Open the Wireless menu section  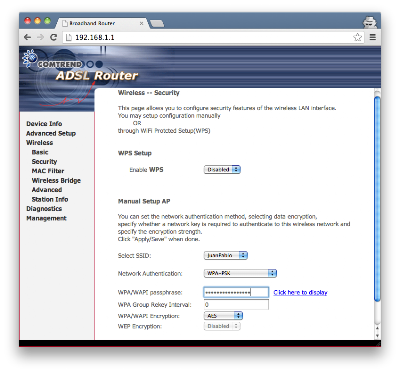39,143
